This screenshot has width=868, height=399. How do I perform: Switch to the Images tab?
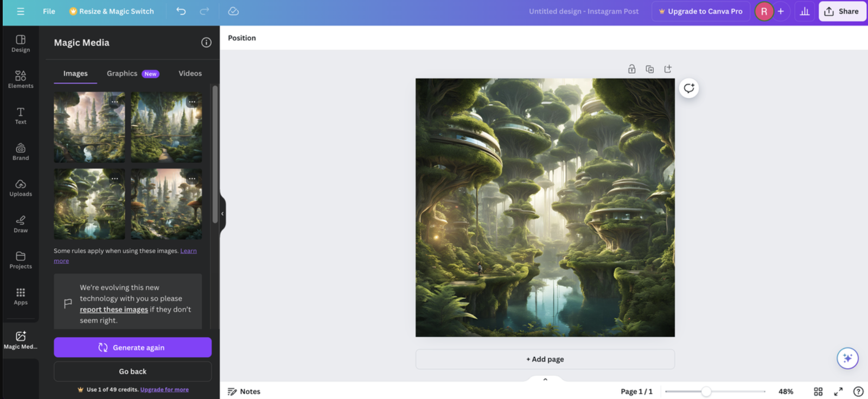point(75,73)
